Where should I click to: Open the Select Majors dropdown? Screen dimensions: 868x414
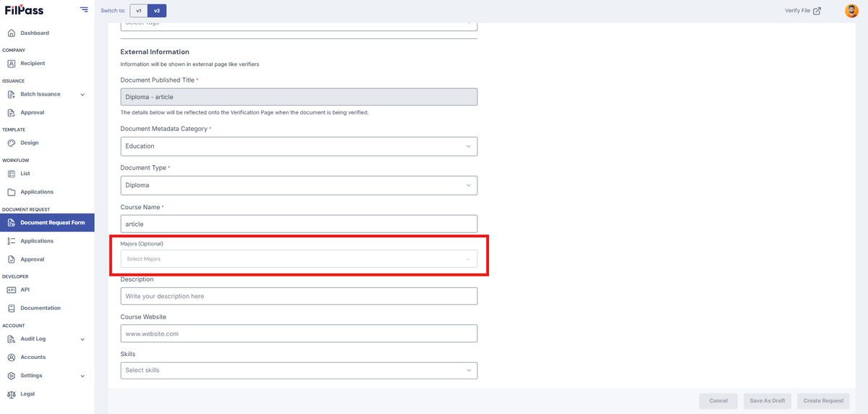pos(299,258)
